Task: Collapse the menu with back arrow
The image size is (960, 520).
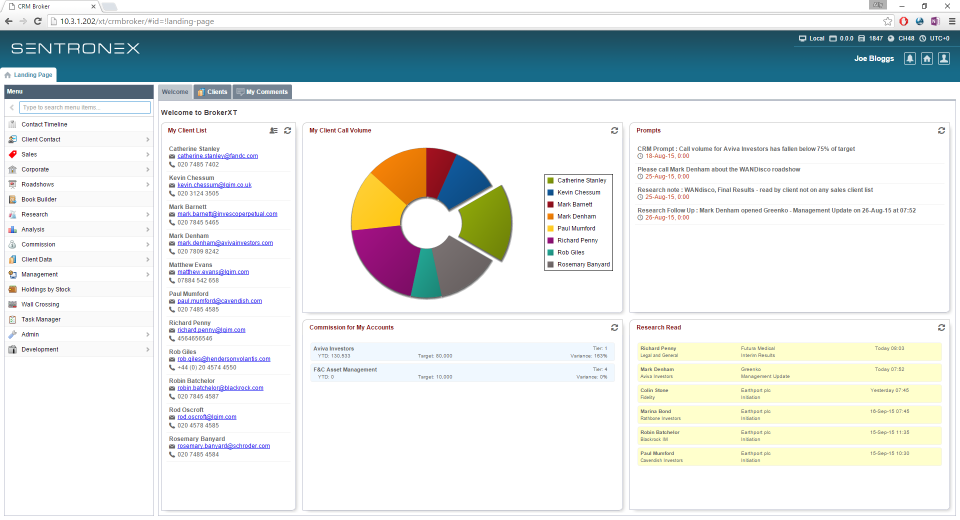Action: click(x=12, y=108)
